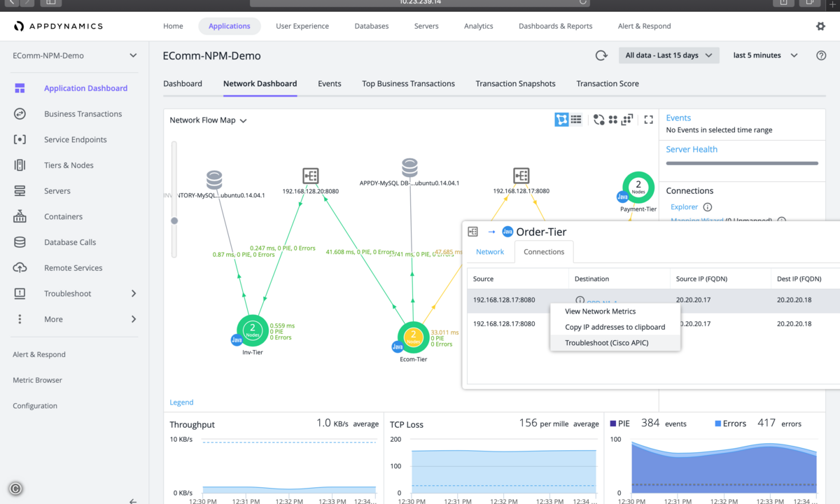Image resolution: width=840 pixels, height=504 pixels.
Task: Open Dashboards & Reports navigation item
Action: coord(555,26)
